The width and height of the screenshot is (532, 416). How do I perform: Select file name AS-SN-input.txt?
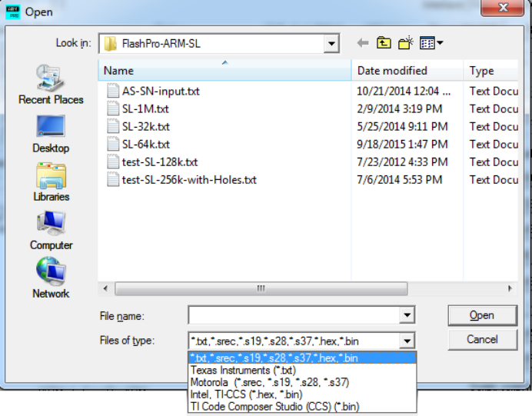(161, 92)
